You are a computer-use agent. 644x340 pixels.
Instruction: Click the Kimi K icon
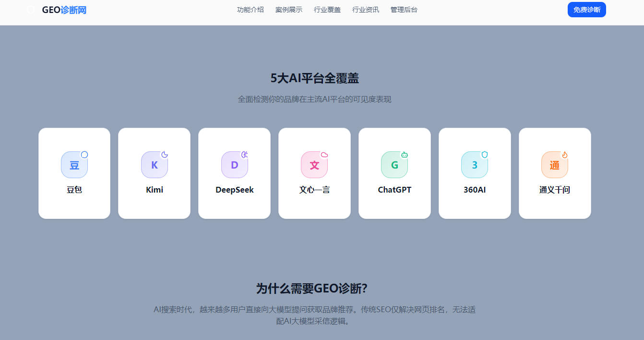coord(155,165)
